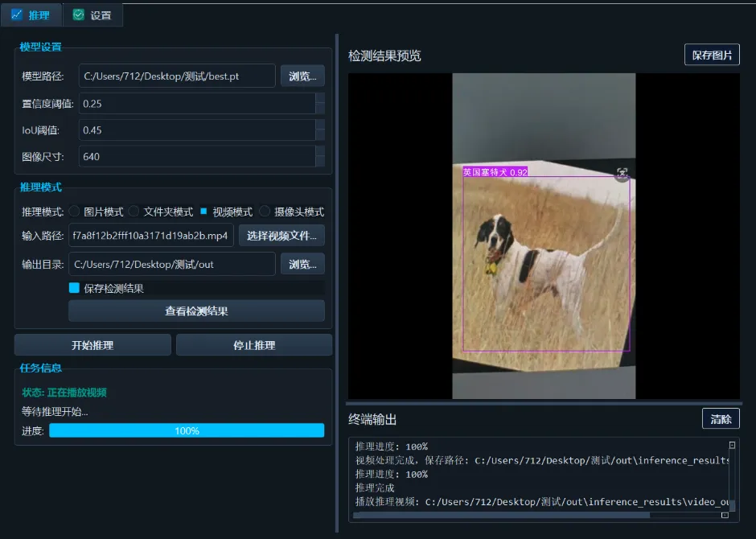
Task: Decrease the 置信度阈值 value with the down arrow
Action: pyautogui.click(x=320, y=109)
